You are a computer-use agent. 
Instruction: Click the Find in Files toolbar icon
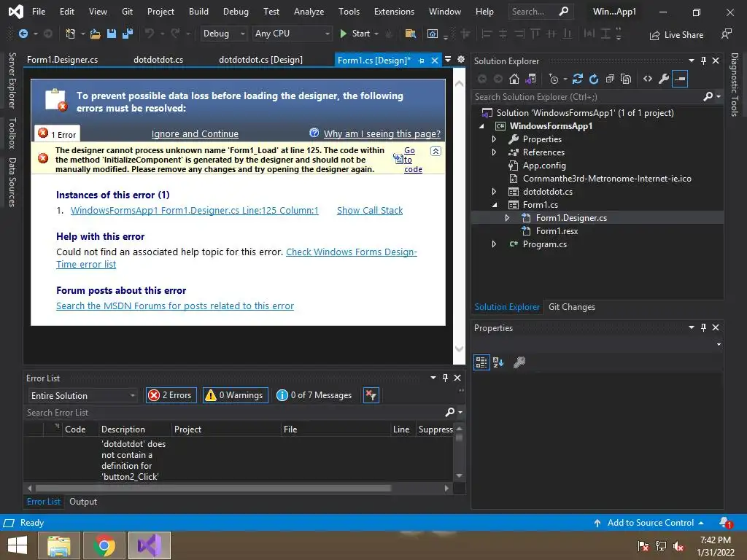coord(410,34)
